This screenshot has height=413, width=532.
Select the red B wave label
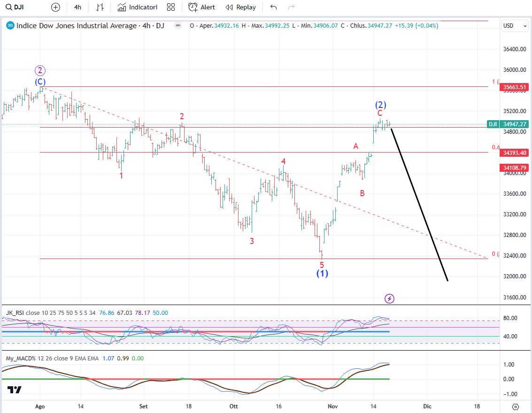[362, 193]
